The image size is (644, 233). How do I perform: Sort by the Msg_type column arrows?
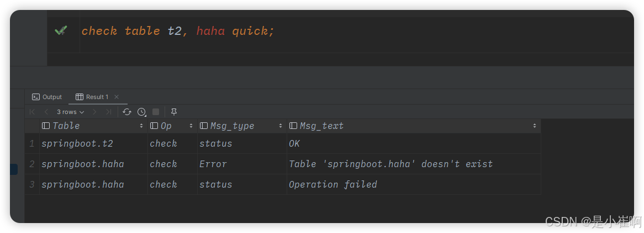point(281,126)
